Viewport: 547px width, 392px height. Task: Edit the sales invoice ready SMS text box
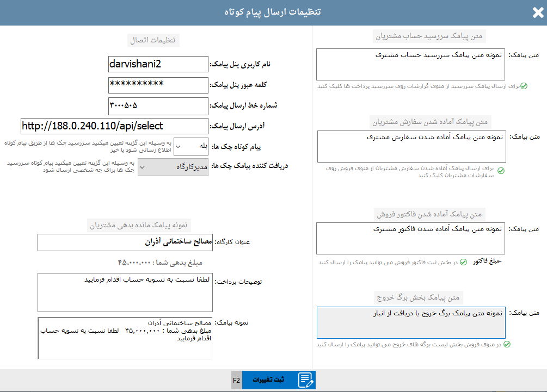pos(410,238)
